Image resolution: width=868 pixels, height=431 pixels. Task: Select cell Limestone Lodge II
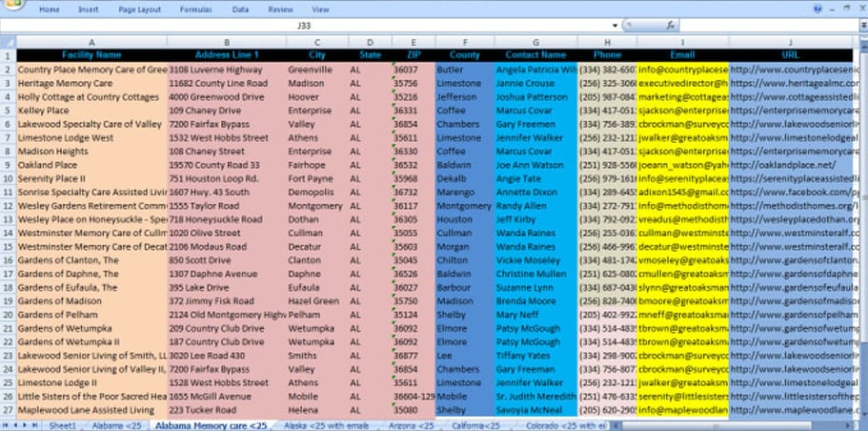click(91, 382)
